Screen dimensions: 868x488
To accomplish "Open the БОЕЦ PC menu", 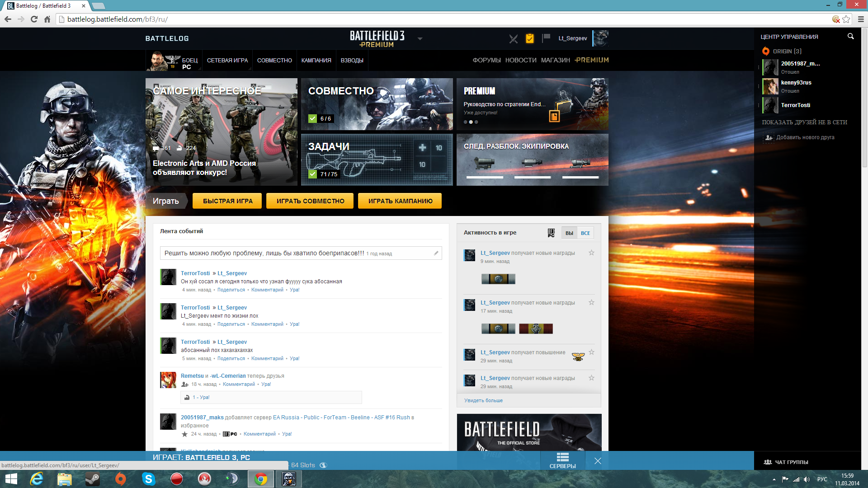I will click(x=190, y=63).
